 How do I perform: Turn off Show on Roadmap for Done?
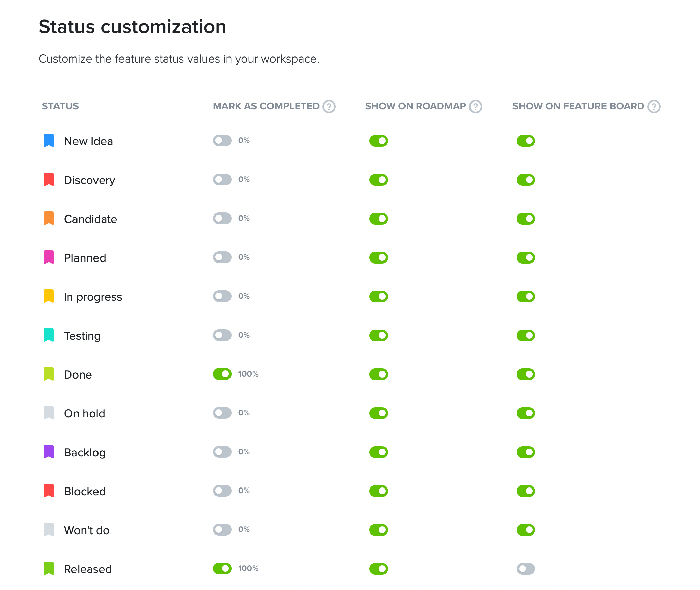[378, 374]
